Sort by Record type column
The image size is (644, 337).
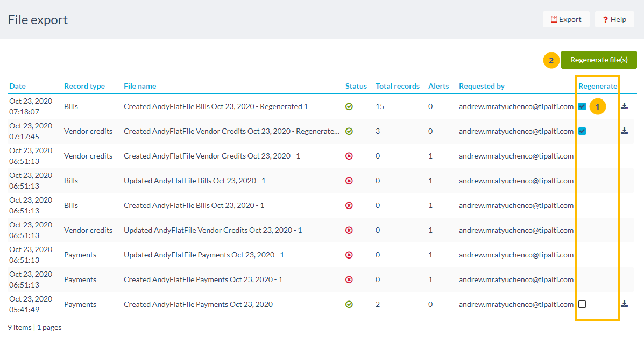pyautogui.click(x=84, y=86)
